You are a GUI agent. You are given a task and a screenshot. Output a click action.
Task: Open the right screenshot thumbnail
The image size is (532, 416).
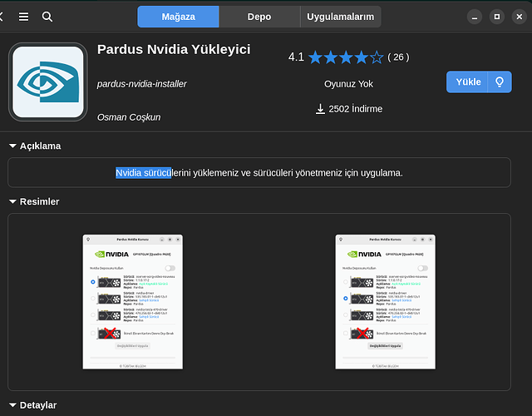coord(385,301)
